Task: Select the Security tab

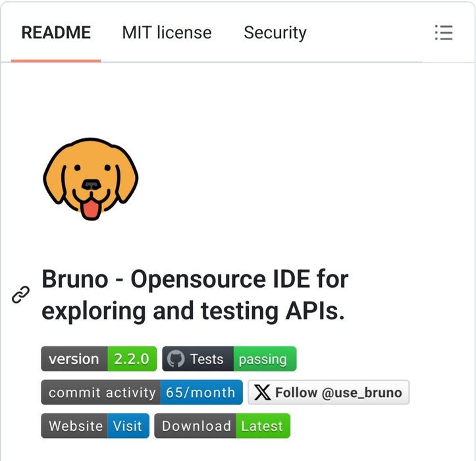Action: 275,33
